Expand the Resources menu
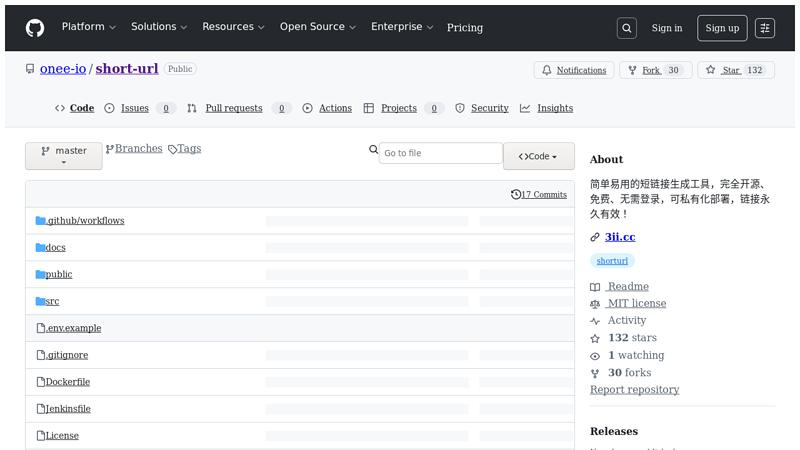Image resolution: width=800 pixels, height=450 pixels. click(x=233, y=27)
